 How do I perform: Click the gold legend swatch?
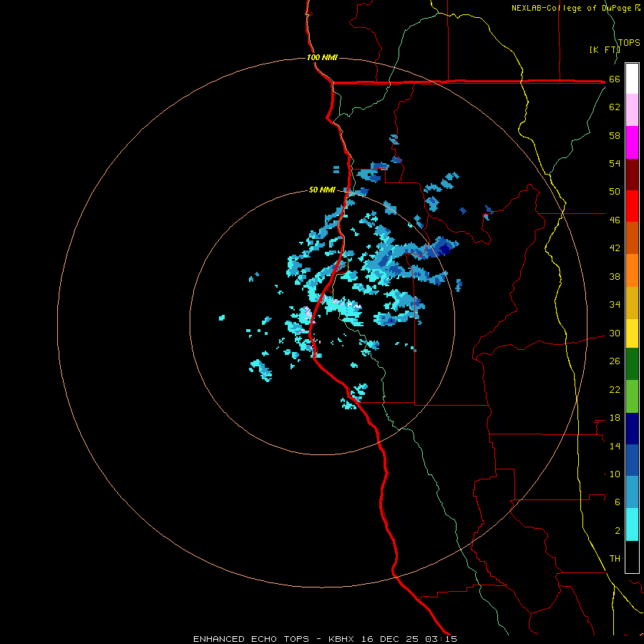tap(632, 303)
